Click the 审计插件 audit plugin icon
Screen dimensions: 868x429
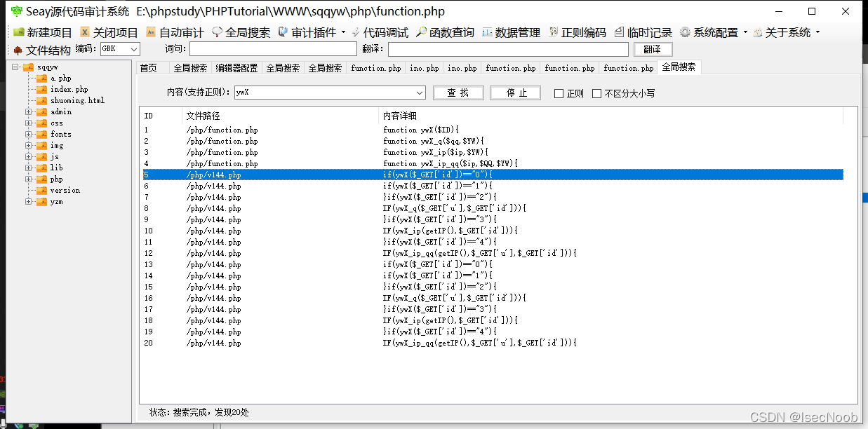click(x=283, y=32)
